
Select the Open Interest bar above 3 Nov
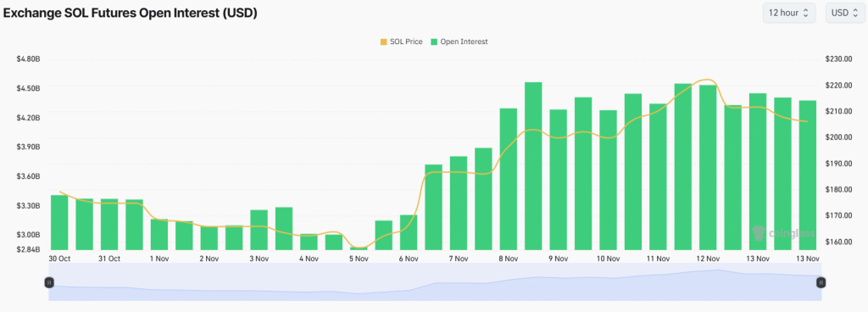click(259, 230)
